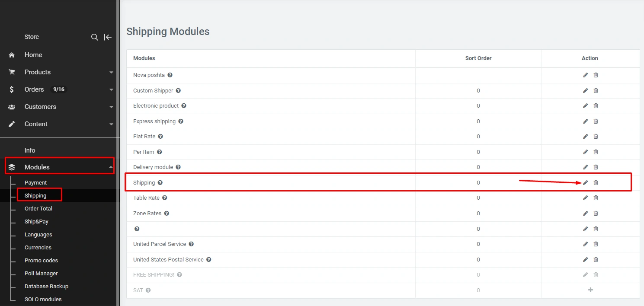Remove the Zone Rates module via trash icon
The height and width of the screenshot is (306, 644).
(x=596, y=214)
